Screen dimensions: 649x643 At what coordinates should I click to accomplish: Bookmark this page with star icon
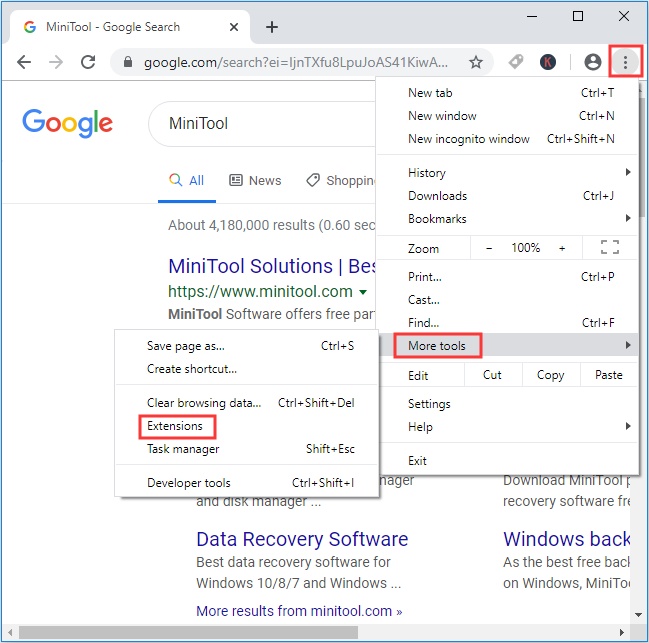476,62
